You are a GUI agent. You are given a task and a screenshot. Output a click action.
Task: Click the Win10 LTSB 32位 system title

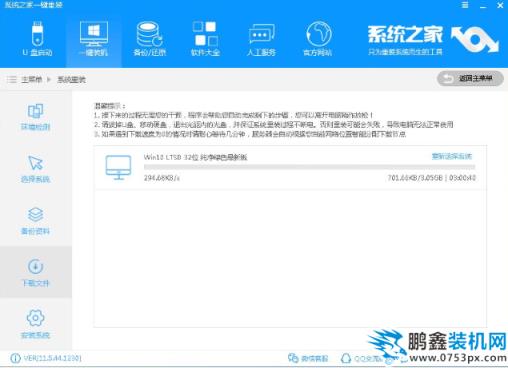(195, 157)
